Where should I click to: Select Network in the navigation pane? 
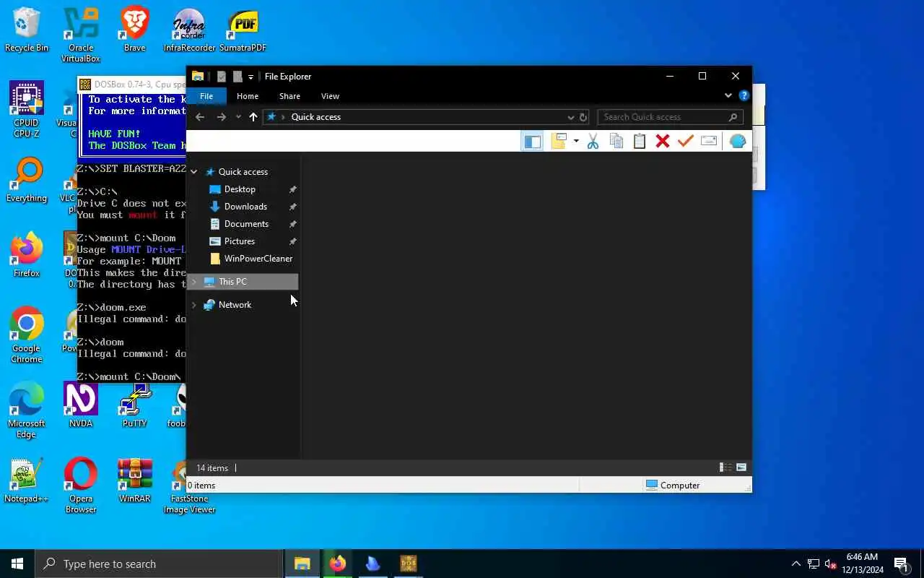[x=235, y=305]
